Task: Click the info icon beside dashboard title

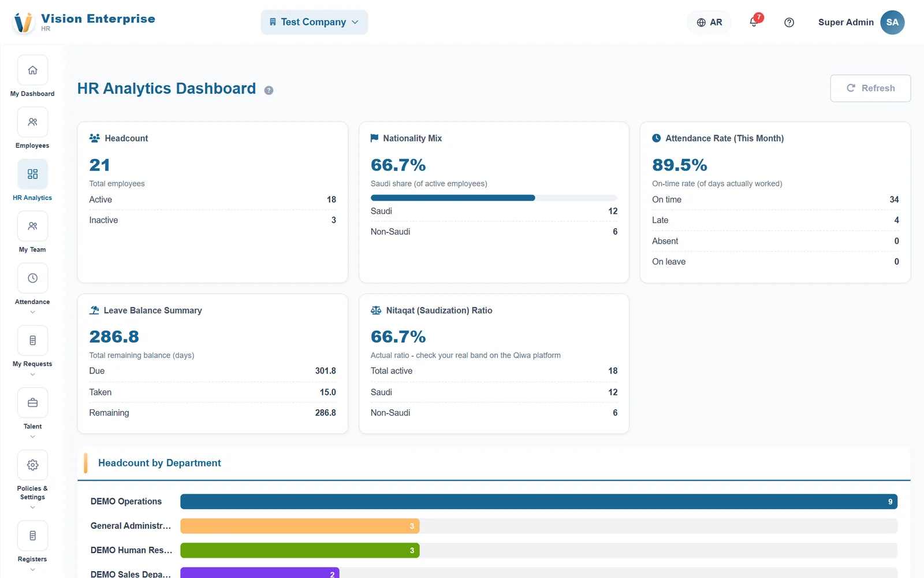Action: 269,90
